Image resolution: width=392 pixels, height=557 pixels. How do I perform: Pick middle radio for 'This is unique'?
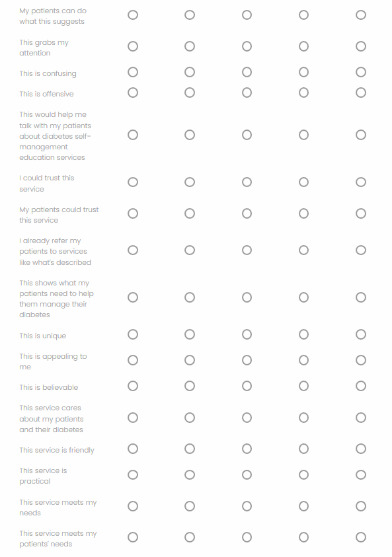point(247,334)
